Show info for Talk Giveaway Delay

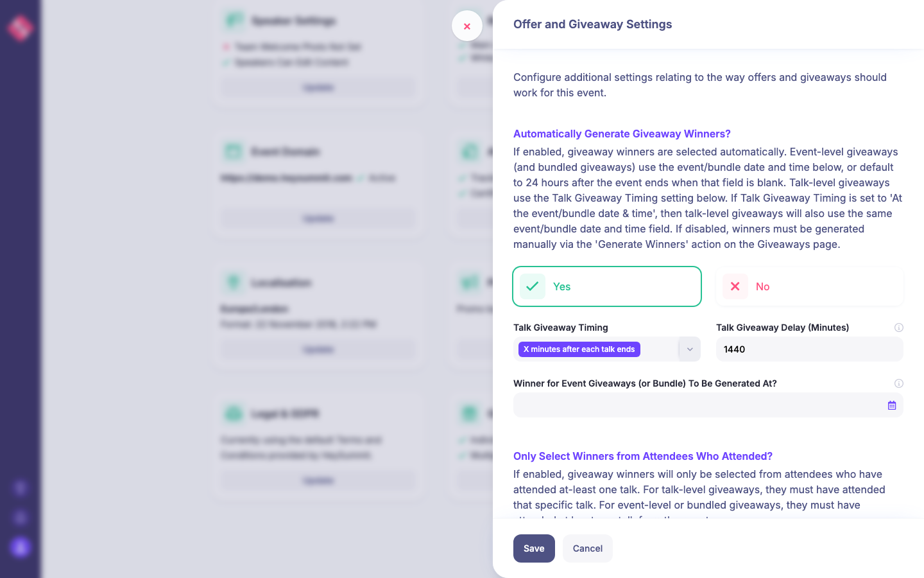899,328
